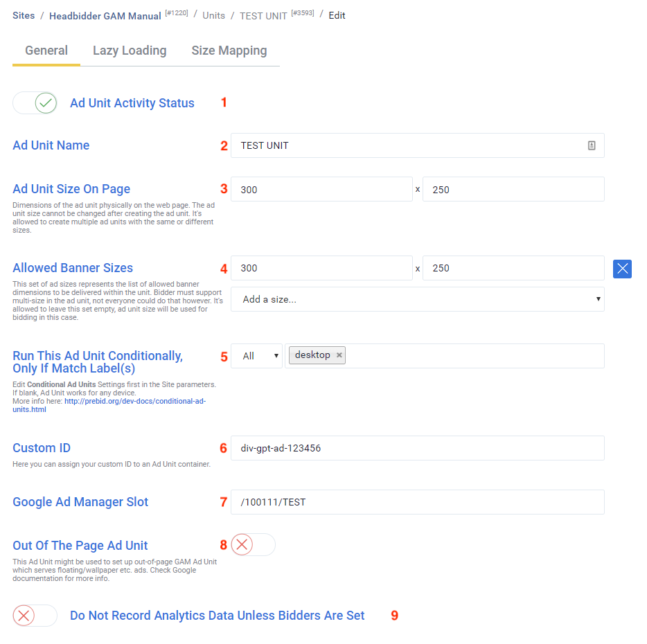Focus the Google Ad Manager Slot field

point(417,502)
